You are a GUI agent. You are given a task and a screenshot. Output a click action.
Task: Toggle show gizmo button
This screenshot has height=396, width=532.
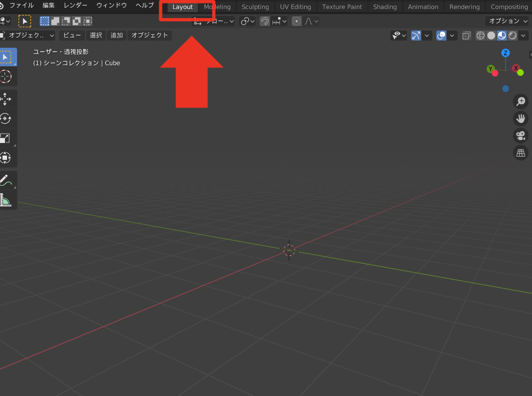click(x=416, y=36)
